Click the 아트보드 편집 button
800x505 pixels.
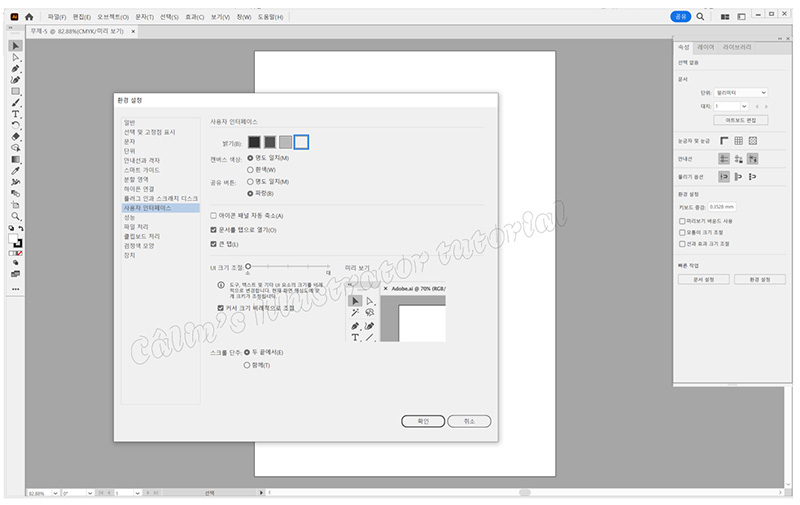click(741, 120)
